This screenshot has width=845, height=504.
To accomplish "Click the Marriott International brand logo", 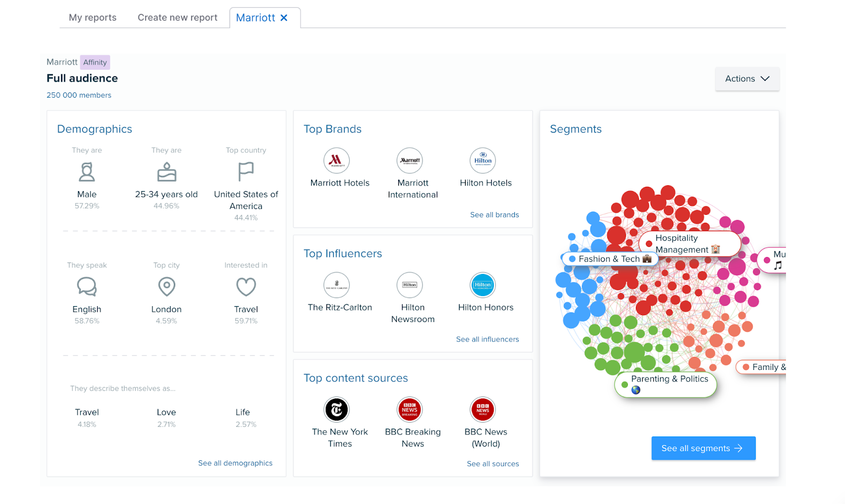I will pyautogui.click(x=410, y=160).
